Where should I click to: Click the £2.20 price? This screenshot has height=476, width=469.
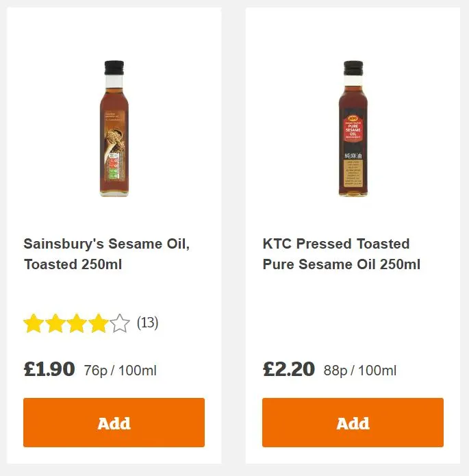[x=288, y=369]
